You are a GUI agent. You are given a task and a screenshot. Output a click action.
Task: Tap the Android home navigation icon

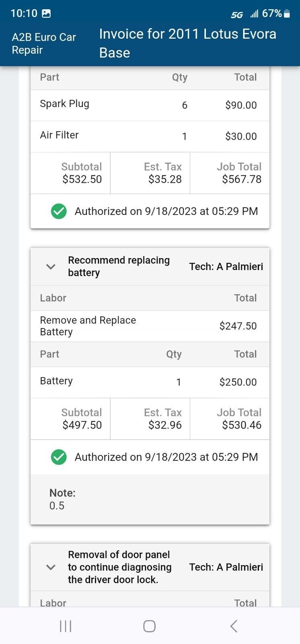[x=149, y=626]
